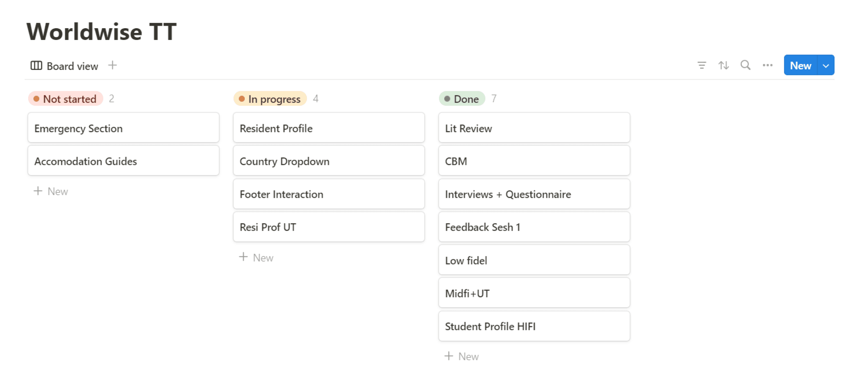Add new card under In progress
Screen dimensions: 868x376
coord(256,257)
